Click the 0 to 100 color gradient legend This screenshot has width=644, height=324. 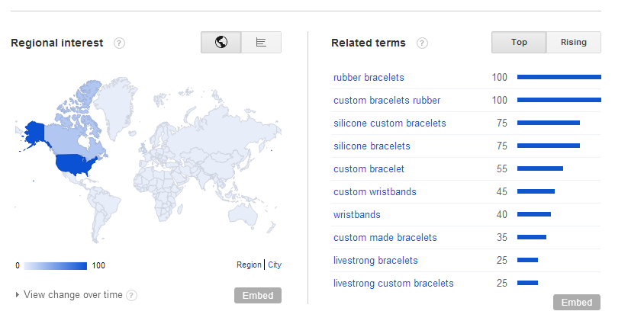(x=56, y=266)
